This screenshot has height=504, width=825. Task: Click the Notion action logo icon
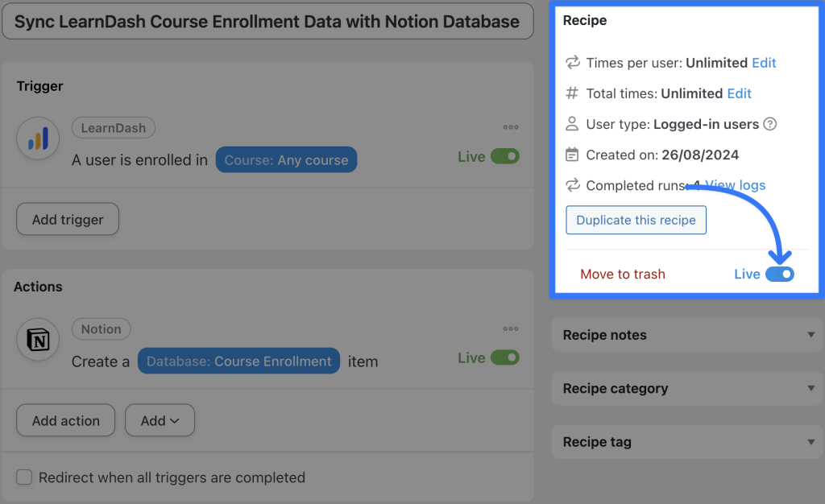point(39,341)
